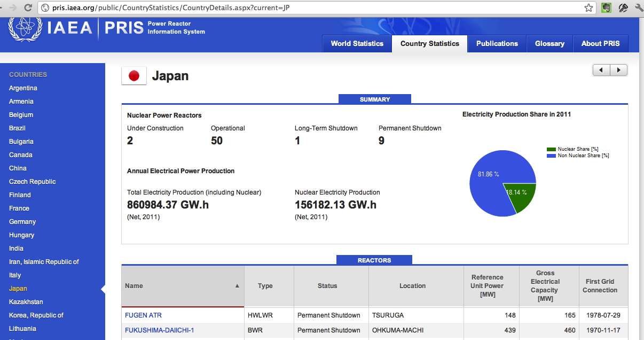This screenshot has height=340, width=644.
Task: Click the Reference Unit Power column header
Action: (491, 286)
